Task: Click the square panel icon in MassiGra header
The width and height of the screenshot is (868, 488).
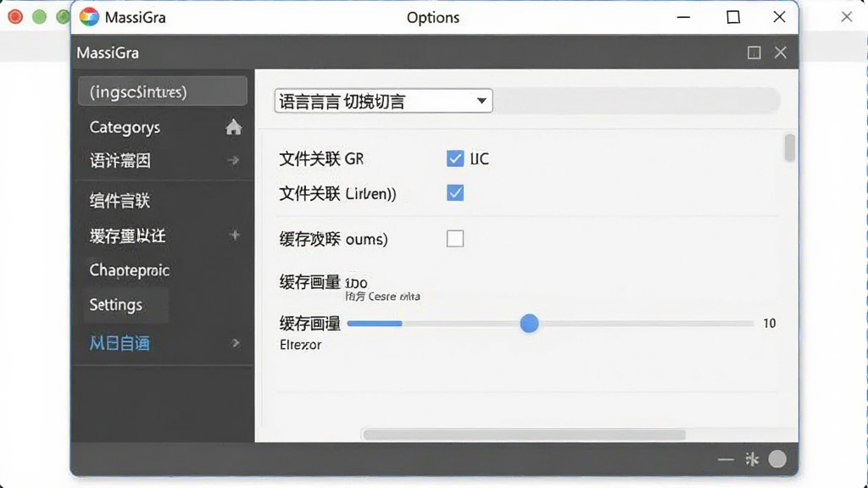Action: point(754,53)
